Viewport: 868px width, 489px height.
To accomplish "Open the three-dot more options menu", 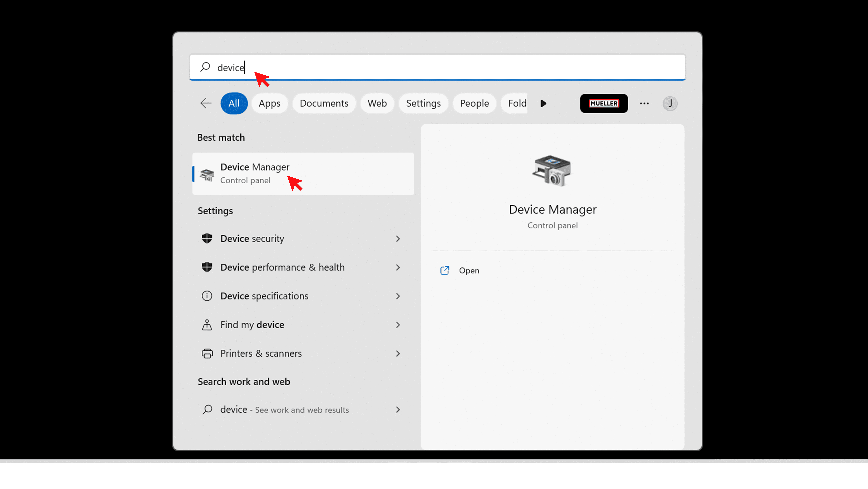I will pos(644,103).
